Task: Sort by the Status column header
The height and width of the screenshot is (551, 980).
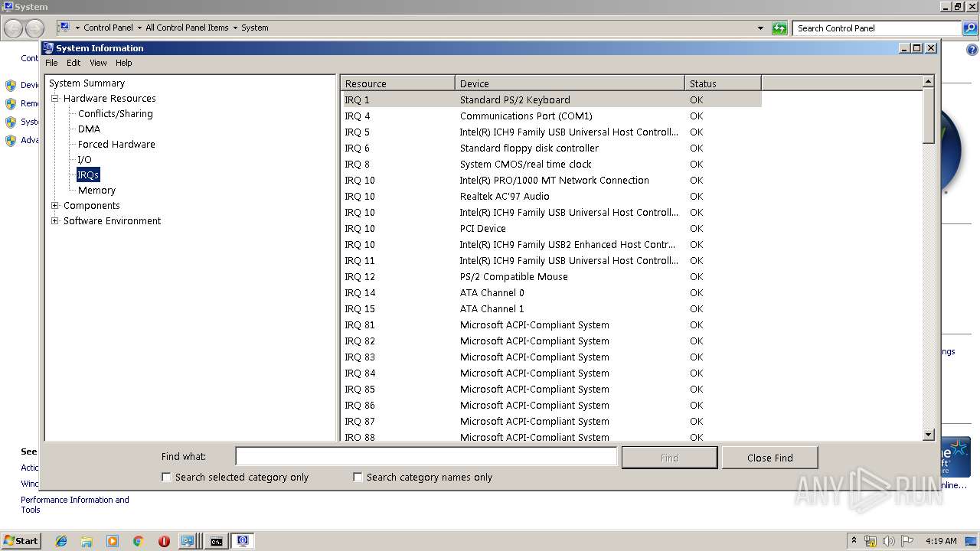Action: point(723,83)
